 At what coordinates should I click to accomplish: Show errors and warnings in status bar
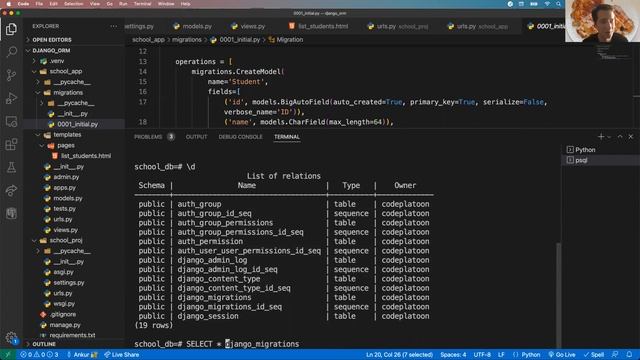[x=39, y=355]
